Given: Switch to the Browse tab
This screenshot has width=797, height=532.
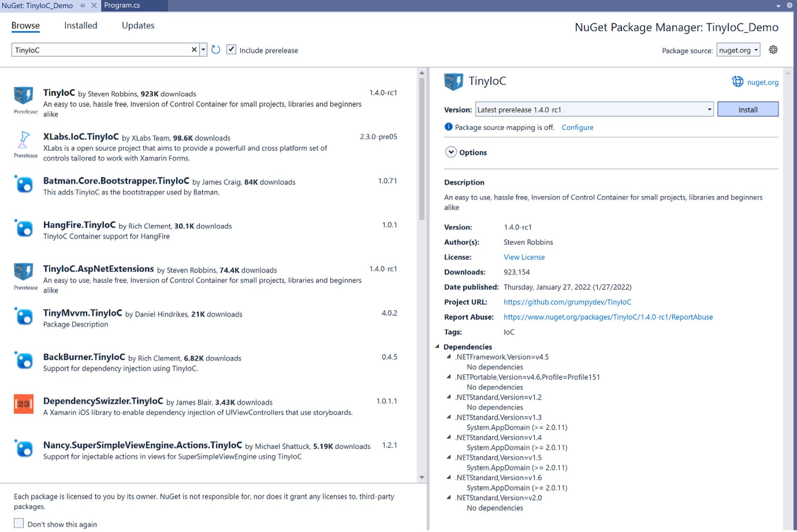Looking at the screenshot, I should [x=25, y=25].
